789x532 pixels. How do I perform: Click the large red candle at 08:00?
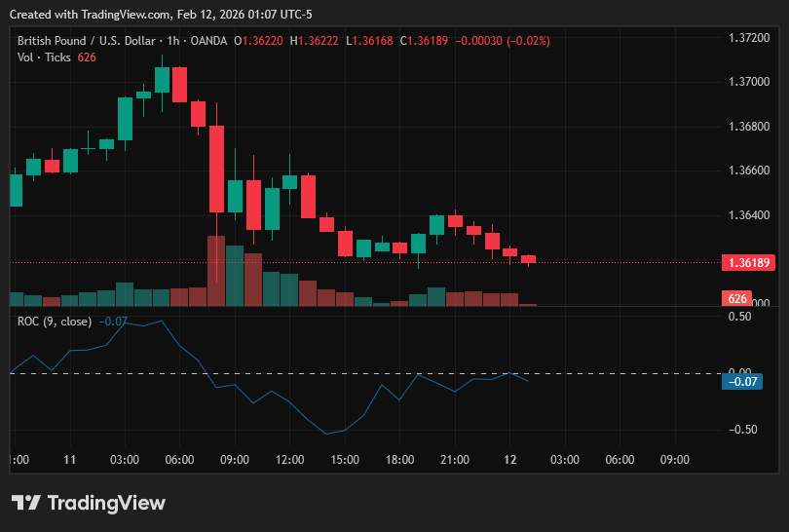click(217, 170)
